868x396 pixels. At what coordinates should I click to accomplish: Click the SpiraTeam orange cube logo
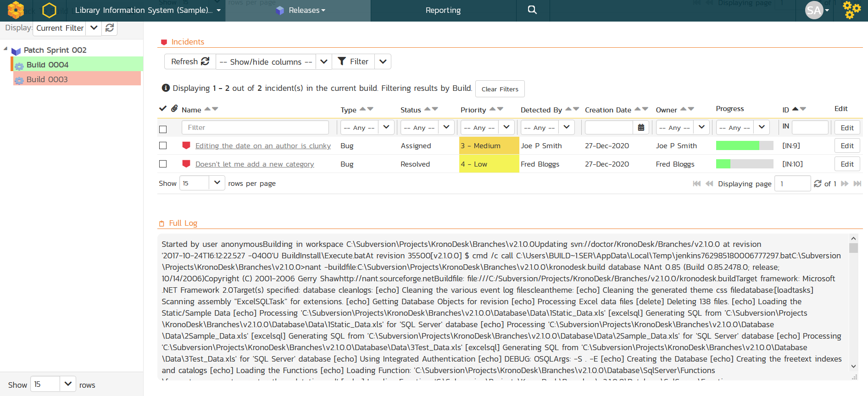point(16,10)
